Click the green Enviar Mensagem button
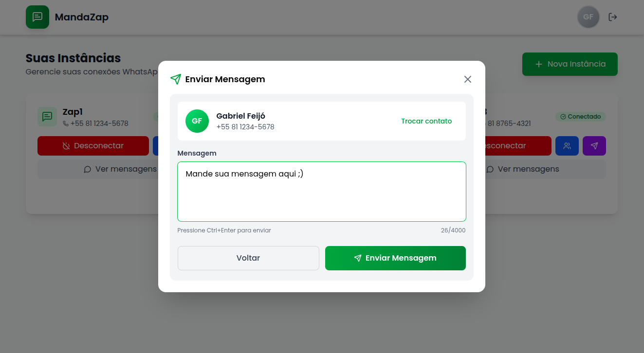 pyautogui.click(x=395, y=258)
